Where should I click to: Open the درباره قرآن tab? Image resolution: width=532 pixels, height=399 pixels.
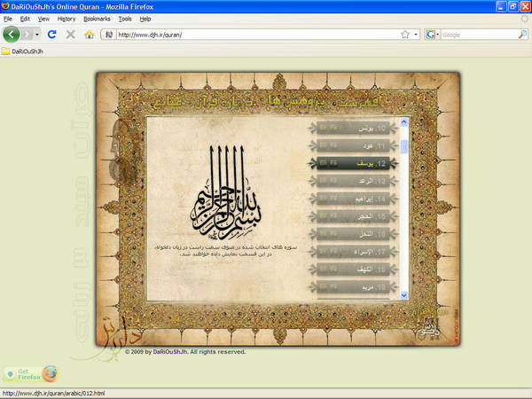coord(223,101)
